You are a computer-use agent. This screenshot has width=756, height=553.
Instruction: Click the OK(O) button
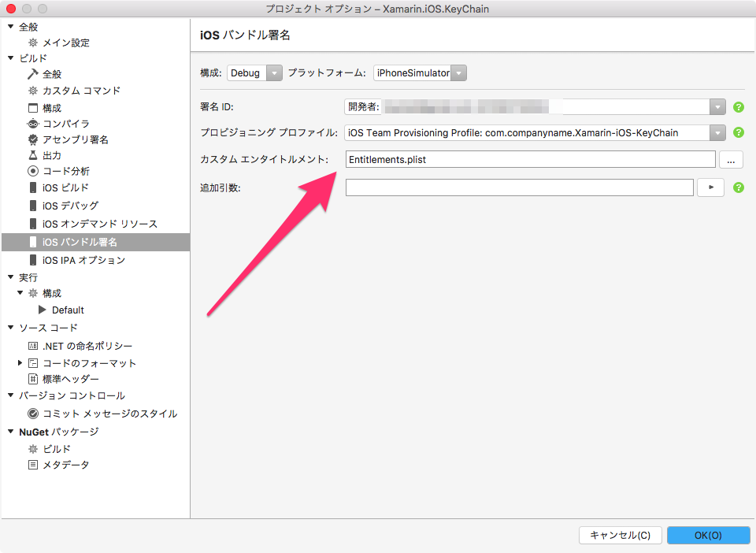point(708,535)
